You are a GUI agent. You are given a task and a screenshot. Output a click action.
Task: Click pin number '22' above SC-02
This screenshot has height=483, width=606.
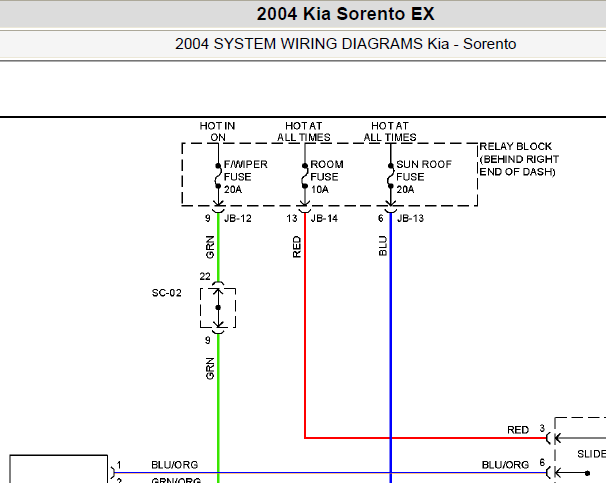point(205,276)
